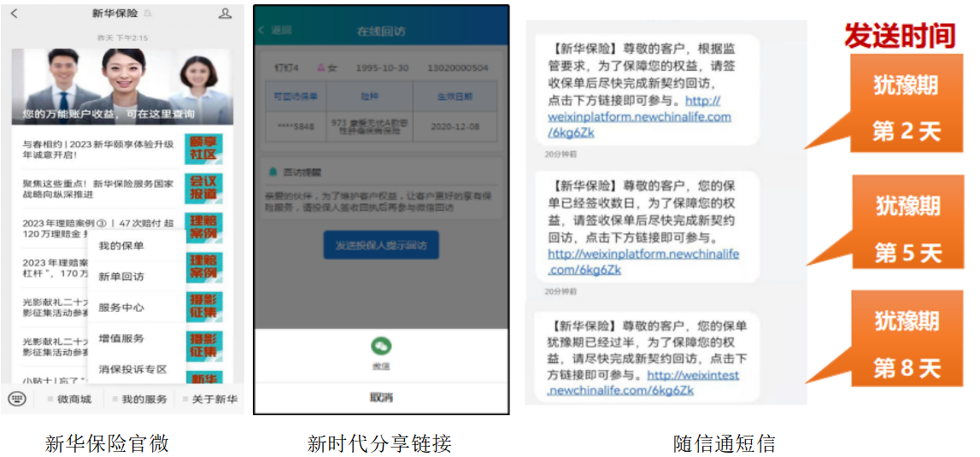
Task: Select the 2020-12-08 effective date cell
Action: pyautogui.click(x=455, y=126)
